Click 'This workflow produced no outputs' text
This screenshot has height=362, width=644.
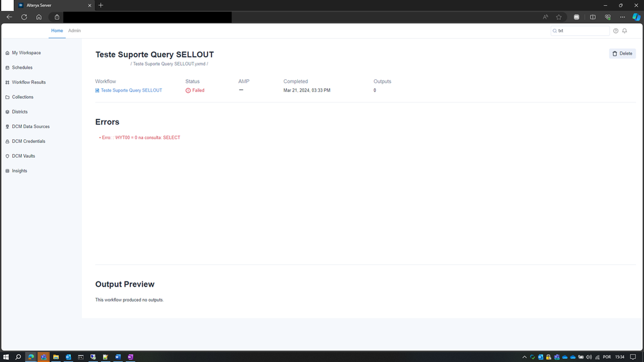point(130,300)
